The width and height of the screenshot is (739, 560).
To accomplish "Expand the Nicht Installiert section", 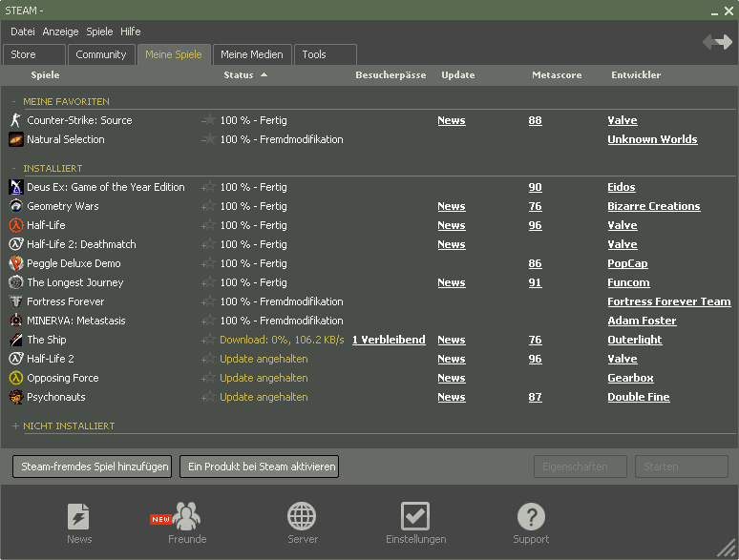I will [14, 425].
